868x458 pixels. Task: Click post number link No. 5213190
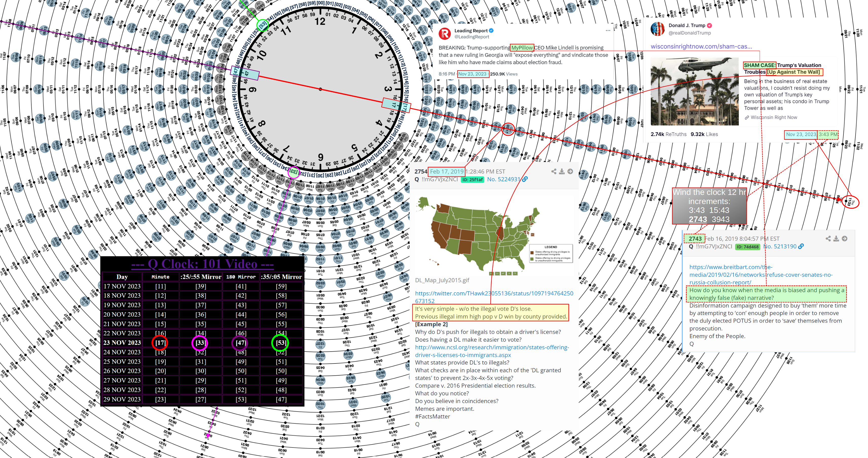point(780,247)
